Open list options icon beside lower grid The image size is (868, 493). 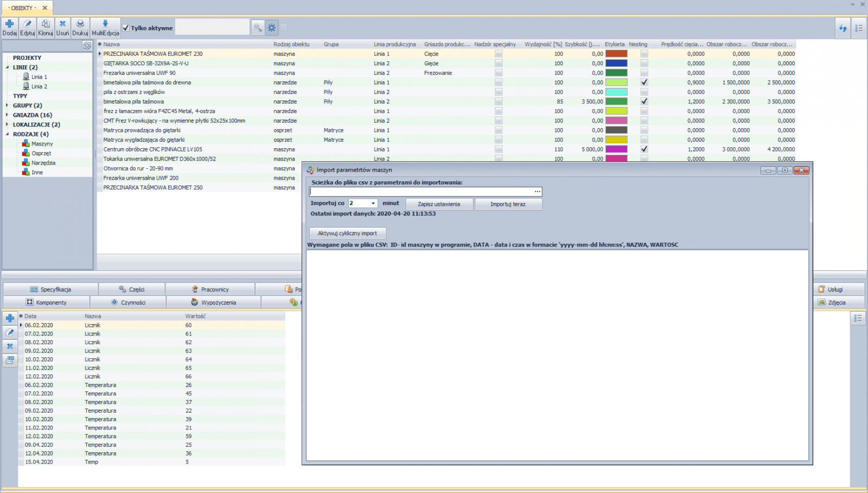[858, 318]
